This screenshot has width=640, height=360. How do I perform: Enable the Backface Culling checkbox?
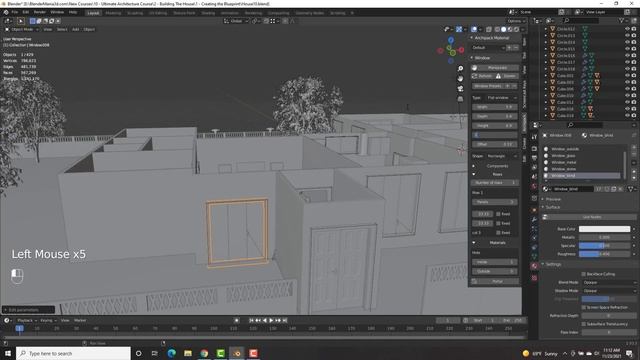584,274
